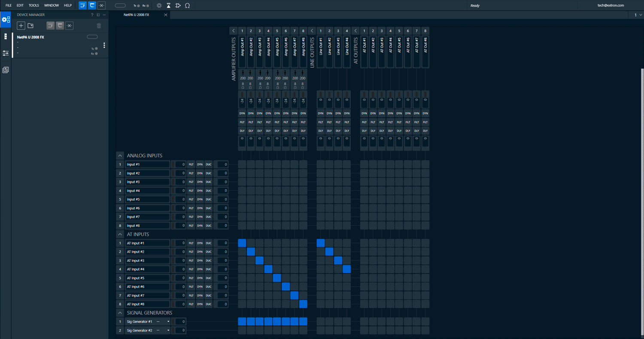Click the AT Out #8 gain fader
This screenshot has height=339, width=644.
[x=425, y=99]
